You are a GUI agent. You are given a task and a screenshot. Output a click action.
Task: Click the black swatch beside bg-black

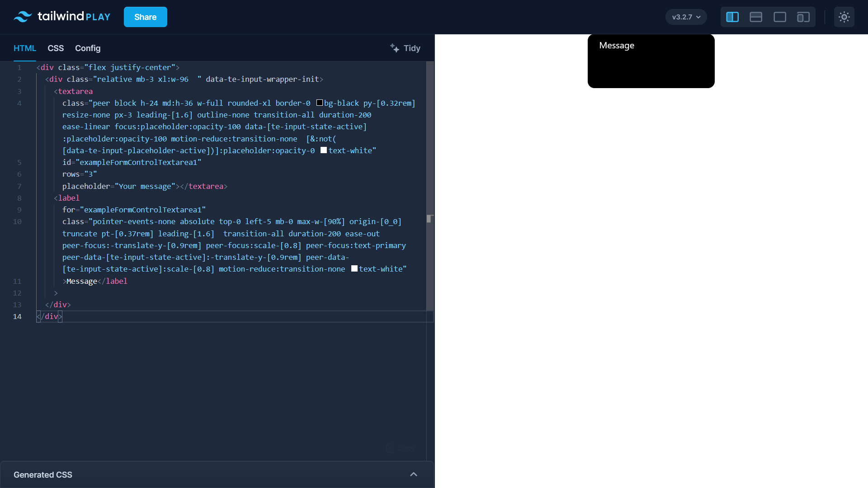click(320, 103)
